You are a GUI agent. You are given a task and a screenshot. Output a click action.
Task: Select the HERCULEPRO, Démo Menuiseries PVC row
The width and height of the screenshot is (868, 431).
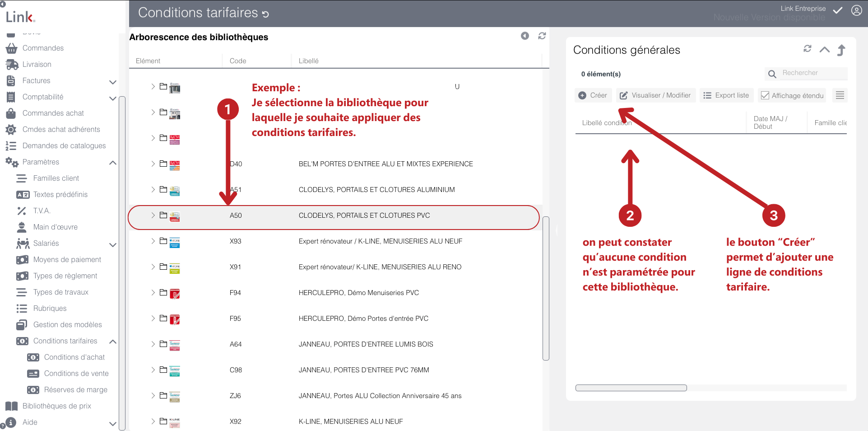[x=334, y=293]
